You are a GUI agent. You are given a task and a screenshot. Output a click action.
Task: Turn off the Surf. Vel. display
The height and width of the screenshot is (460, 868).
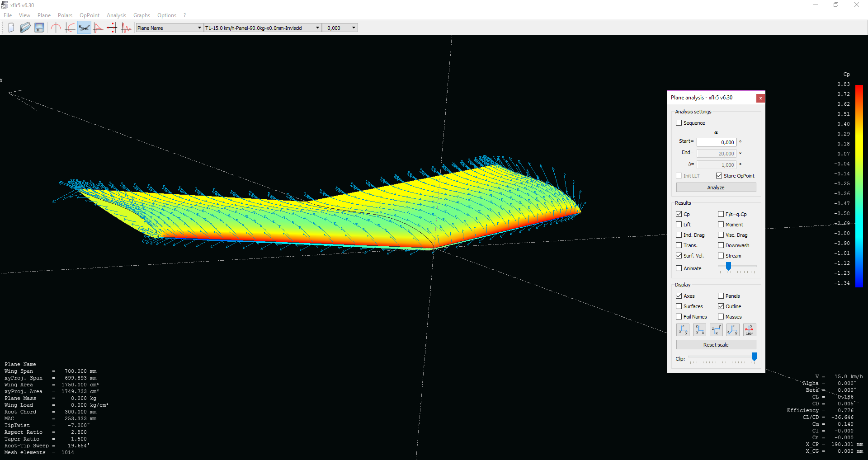coord(679,256)
